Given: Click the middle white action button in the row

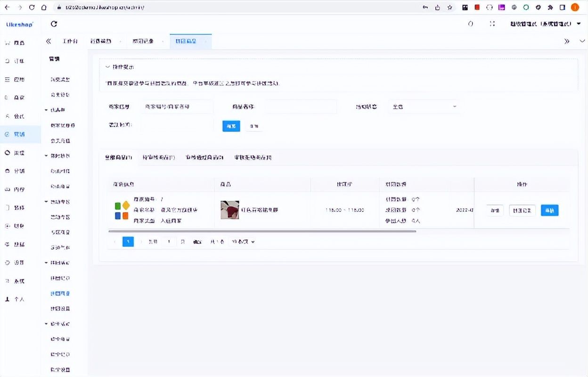Looking at the screenshot, I should click(x=522, y=211).
